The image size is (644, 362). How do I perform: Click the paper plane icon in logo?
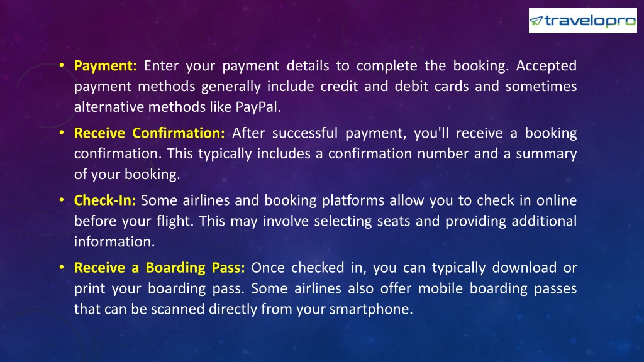point(536,21)
